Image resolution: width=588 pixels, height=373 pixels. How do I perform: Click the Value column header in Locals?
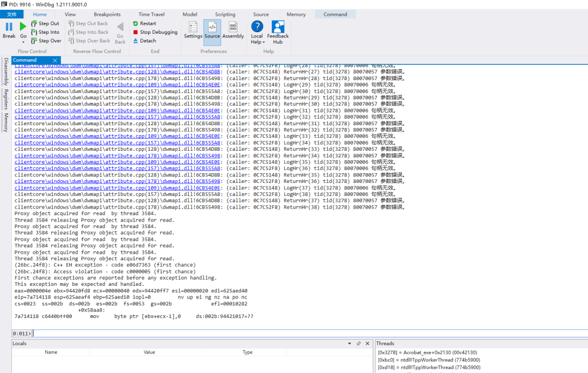149,352
